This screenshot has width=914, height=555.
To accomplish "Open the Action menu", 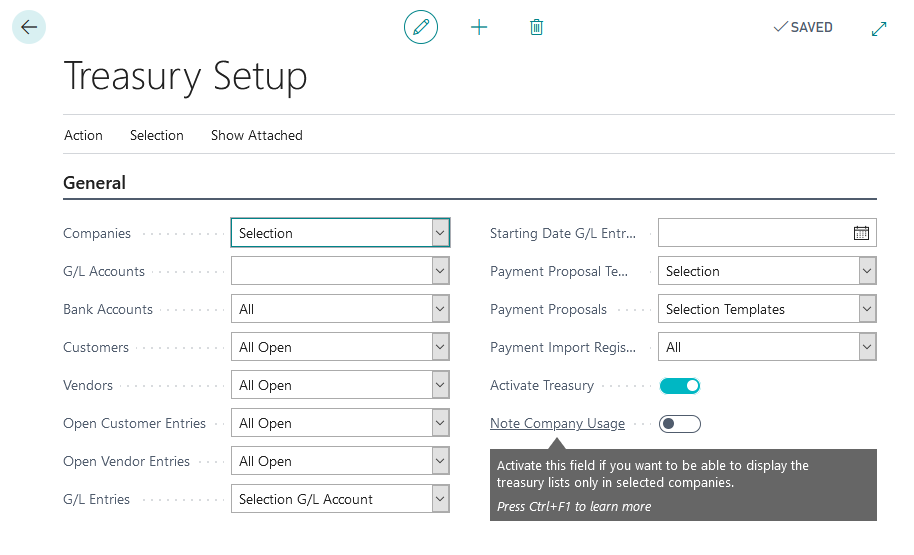I will pyautogui.click(x=83, y=135).
